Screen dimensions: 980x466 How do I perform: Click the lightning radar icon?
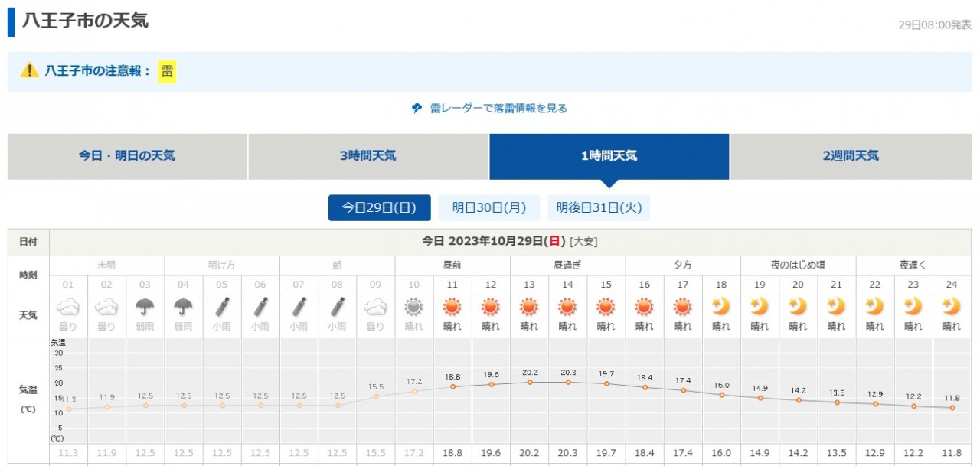coord(416,109)
